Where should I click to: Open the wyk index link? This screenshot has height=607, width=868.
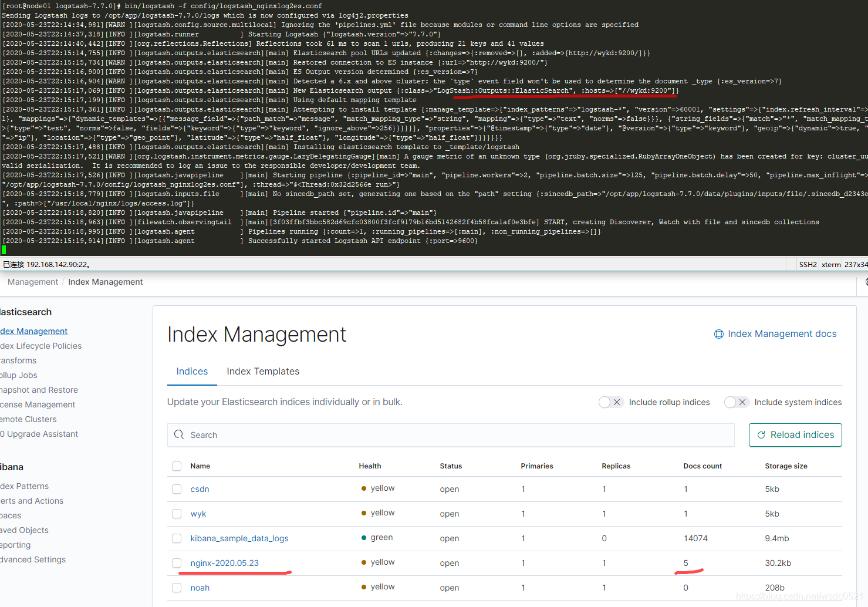pos(198,514)
